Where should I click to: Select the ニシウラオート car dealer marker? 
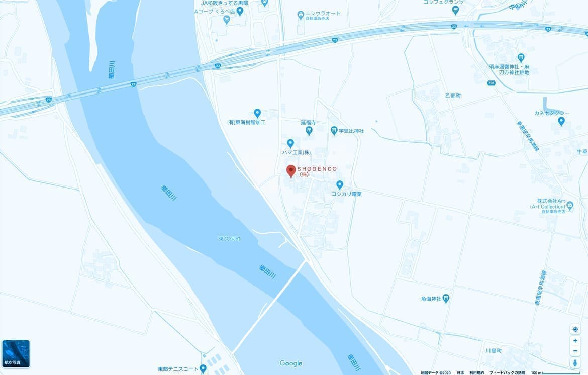coord(301,16)
